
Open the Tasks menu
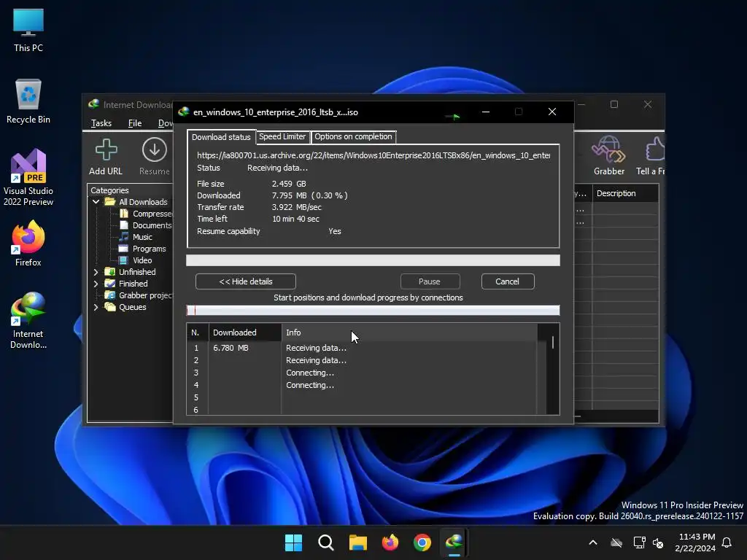point(101,123)
